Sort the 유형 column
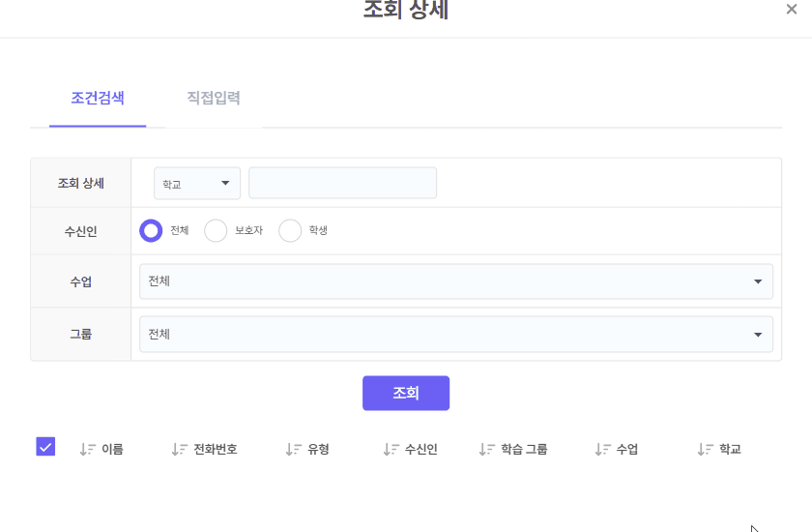812x532 pixels. (293, 449)
